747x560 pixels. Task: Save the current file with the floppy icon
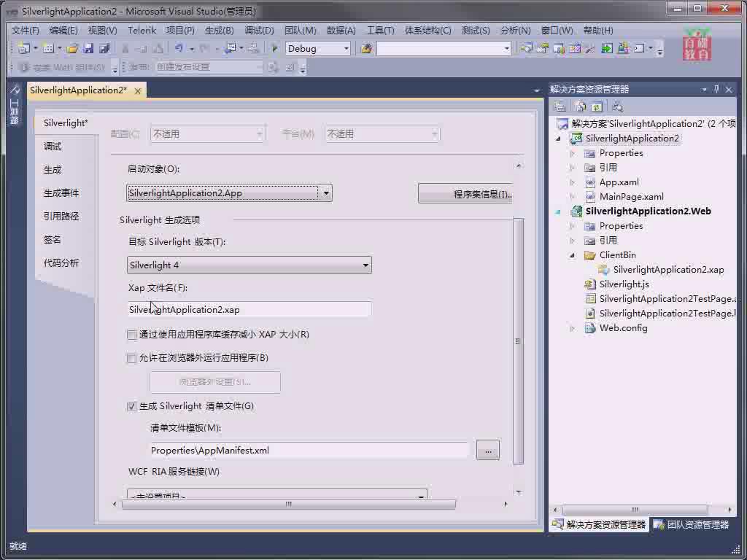pyautogui.click(x=88, y=48)
